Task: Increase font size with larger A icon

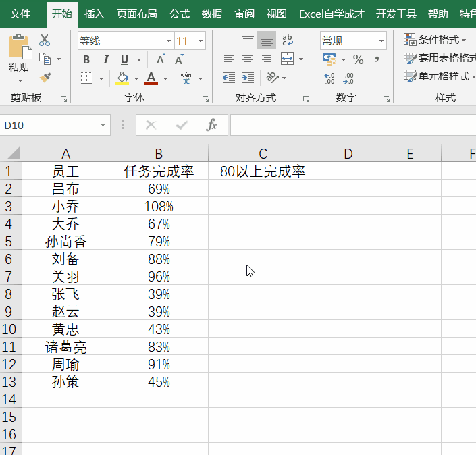Action: [161, 59]
